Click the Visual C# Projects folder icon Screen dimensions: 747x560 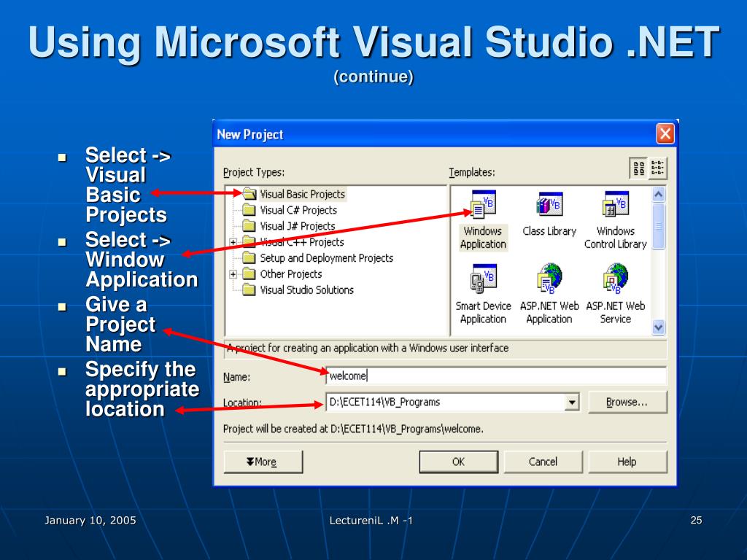249,210
